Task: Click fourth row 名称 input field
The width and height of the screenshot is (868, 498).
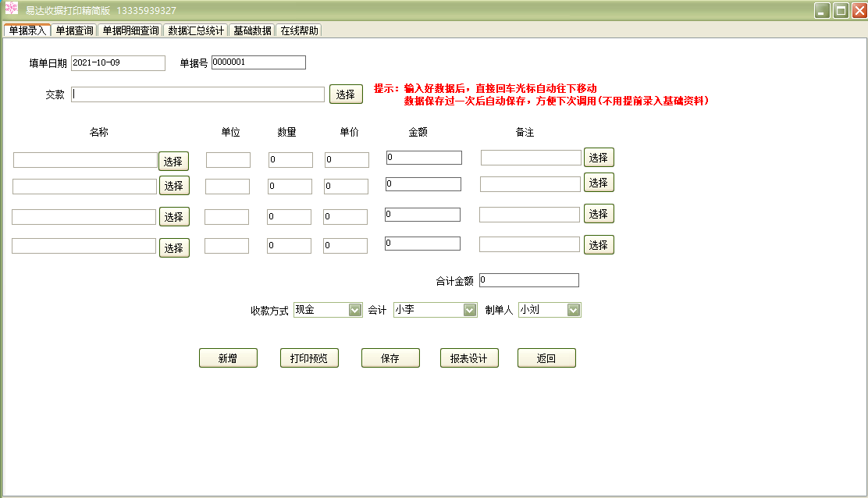Action: pyautogui.click(x=84, y=246)
